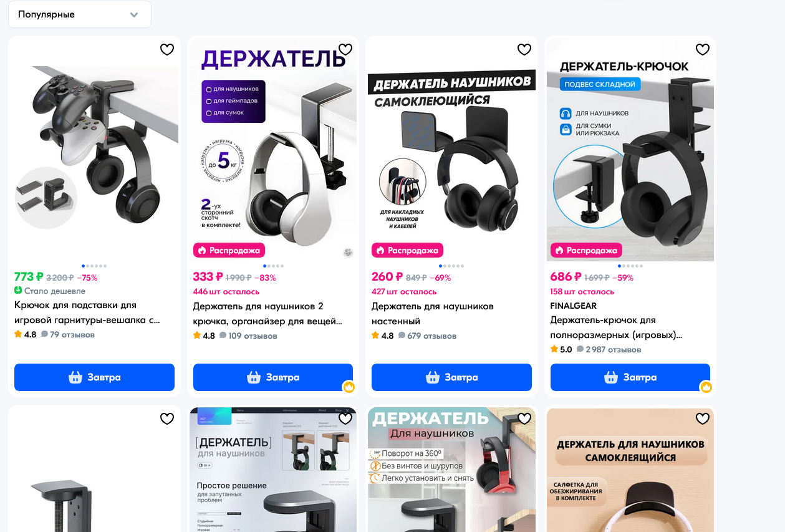The width and height of the screenshot is (785, 532).
Task: Click the orange thumbs-up badge on the FINALGEAR card
Action: pos(706,387)
